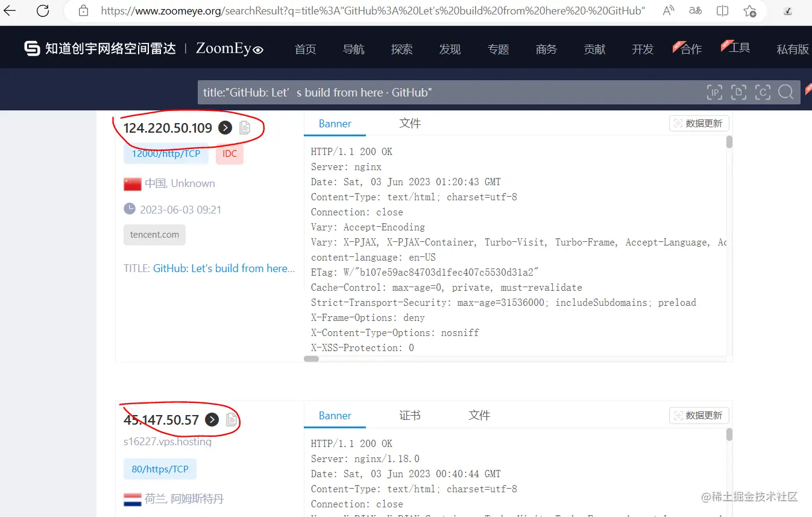
Task: Click the ETag line in first banner
Action: click(425, 272)
